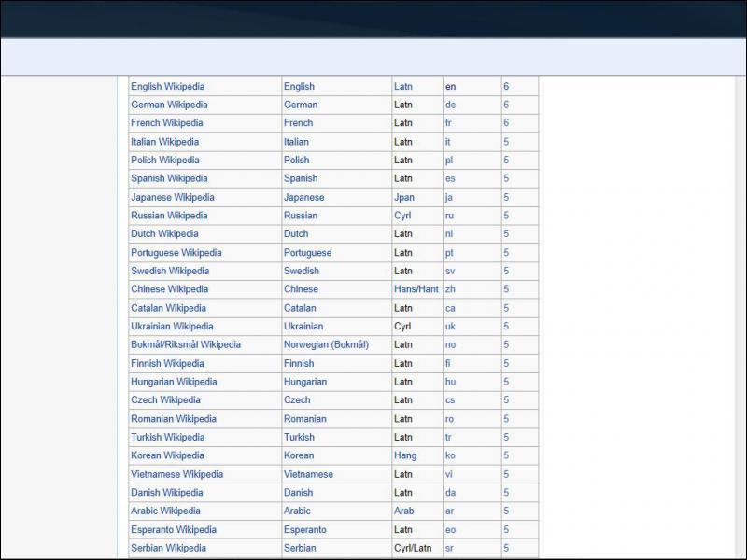Click the 'eo' language code link
747x560 pixels.
coord(451,529)
